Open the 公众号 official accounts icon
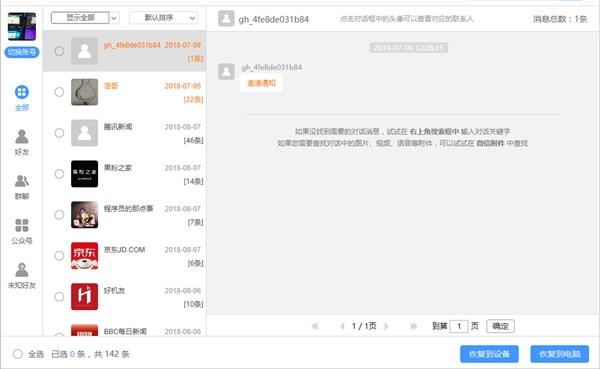Viewport: 600px width, 369px height. (22, 225)
